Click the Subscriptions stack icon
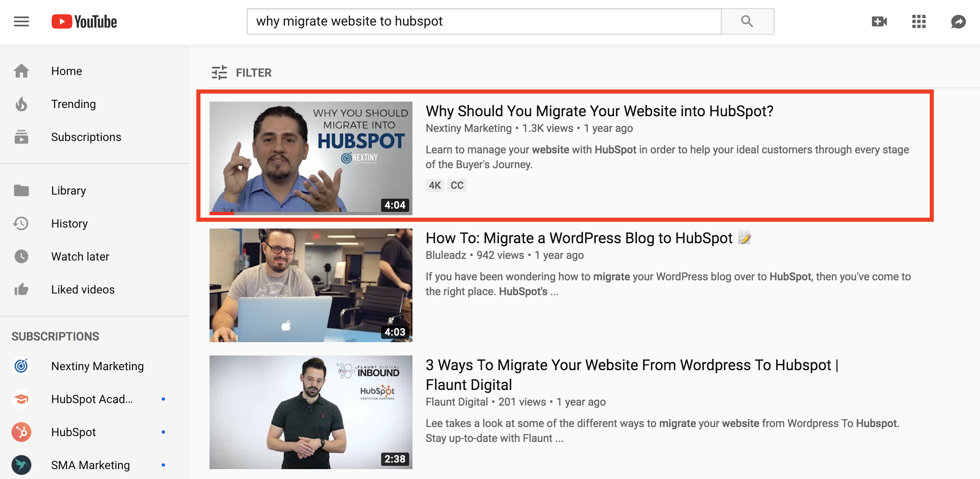 tap(21, 137)
